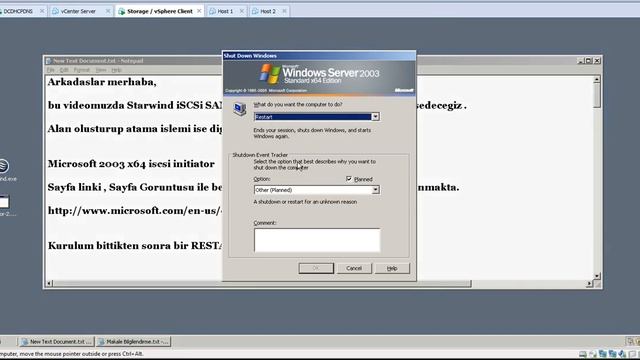The image size is (640, 360).
Task: Click the Help button in shutdown dialog
Action: point(392,268)
